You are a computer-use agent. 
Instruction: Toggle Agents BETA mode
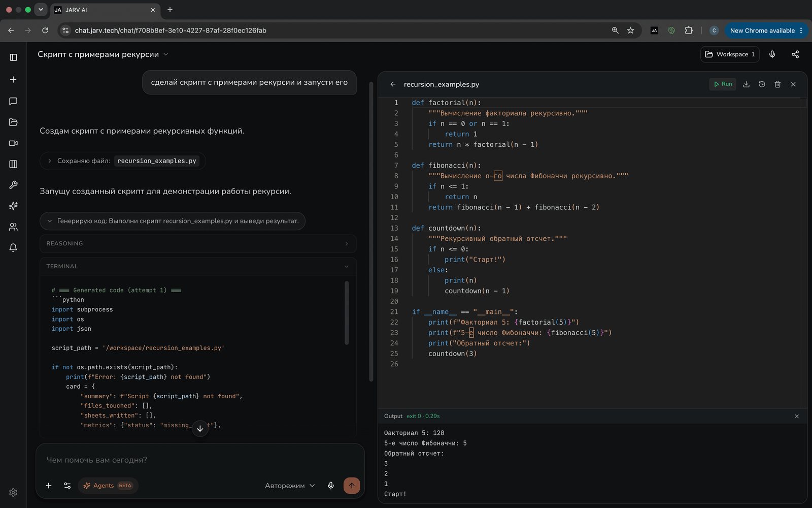tap(108, 486)
